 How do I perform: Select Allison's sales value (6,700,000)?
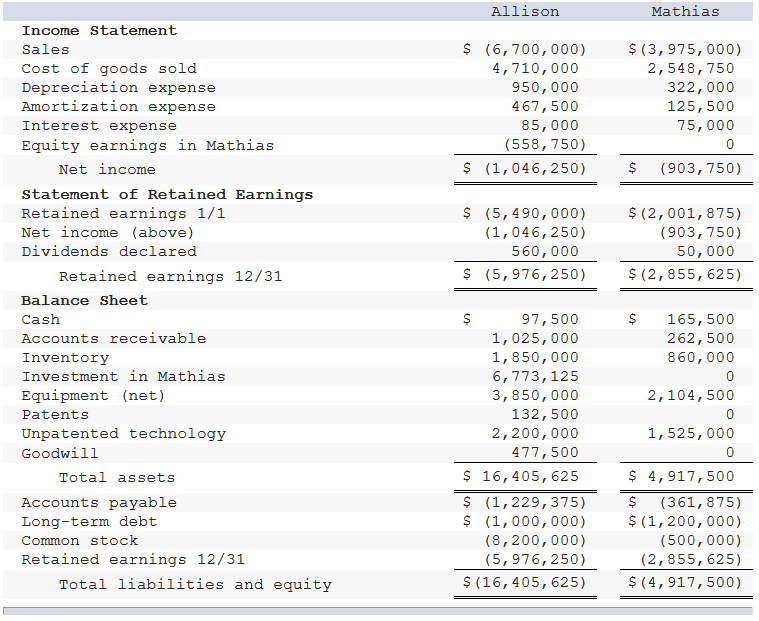coord(535,49)
